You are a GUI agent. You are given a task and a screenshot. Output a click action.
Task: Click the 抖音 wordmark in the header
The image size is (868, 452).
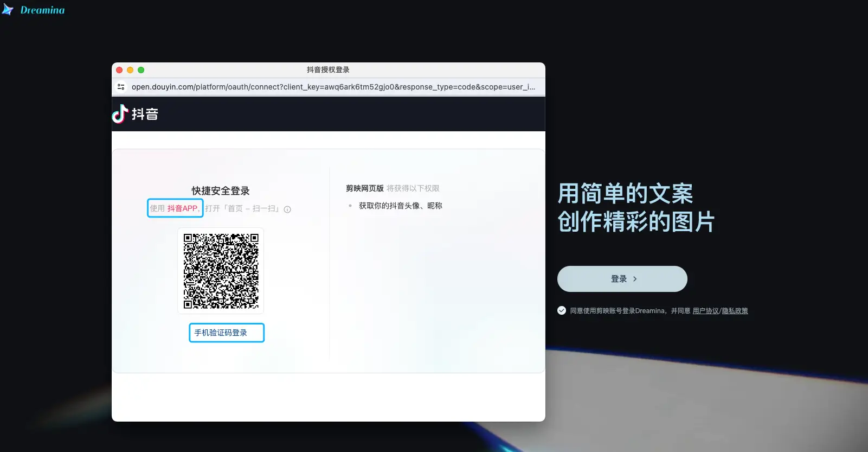point(145,114)
